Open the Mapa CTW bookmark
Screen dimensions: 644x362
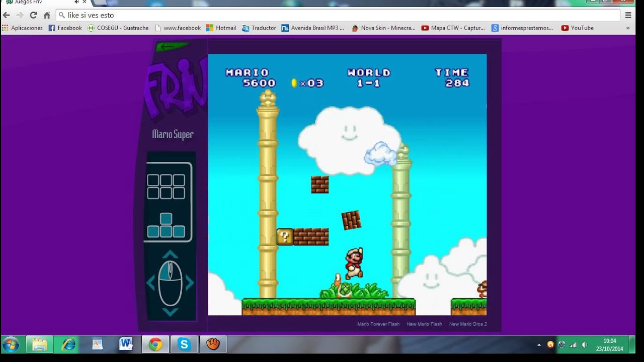(x=453, y=28)
